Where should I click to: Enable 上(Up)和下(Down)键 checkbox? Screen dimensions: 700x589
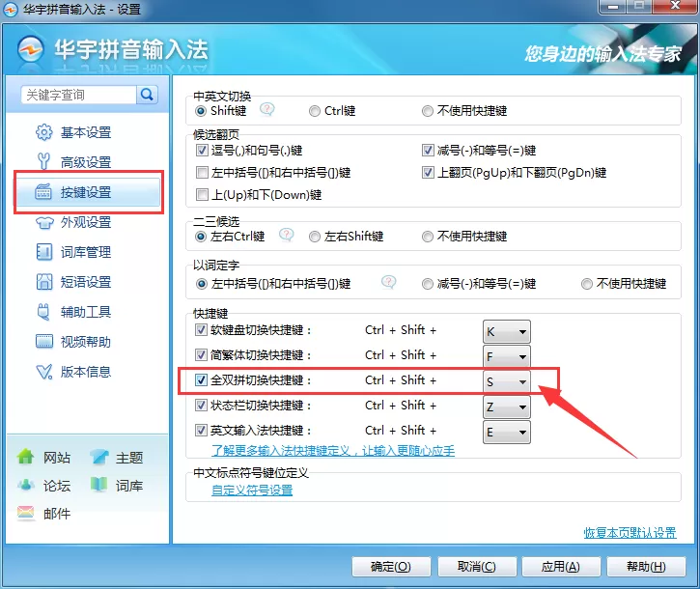pyautogui.click(x=202, y=195)
